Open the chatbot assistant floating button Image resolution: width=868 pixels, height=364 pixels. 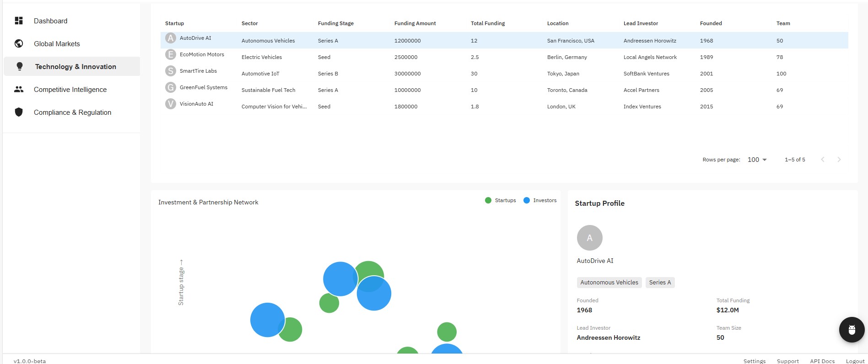[x=852, y=329]
